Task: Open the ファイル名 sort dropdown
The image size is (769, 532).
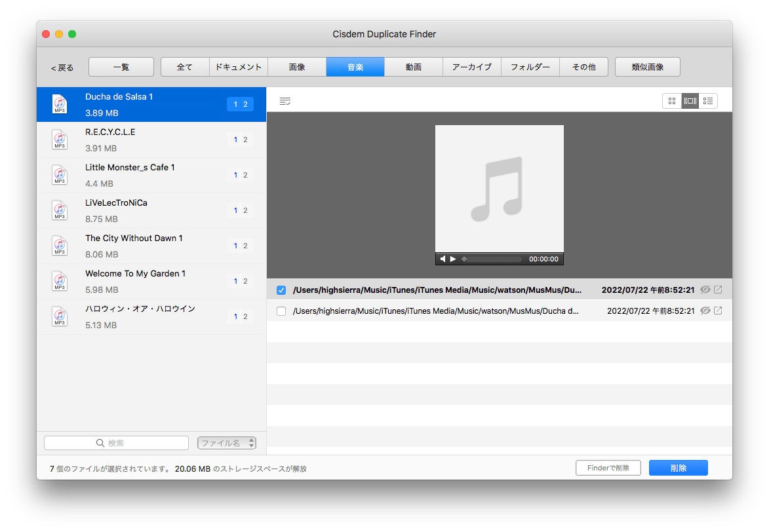Action: tap(227, 443)
